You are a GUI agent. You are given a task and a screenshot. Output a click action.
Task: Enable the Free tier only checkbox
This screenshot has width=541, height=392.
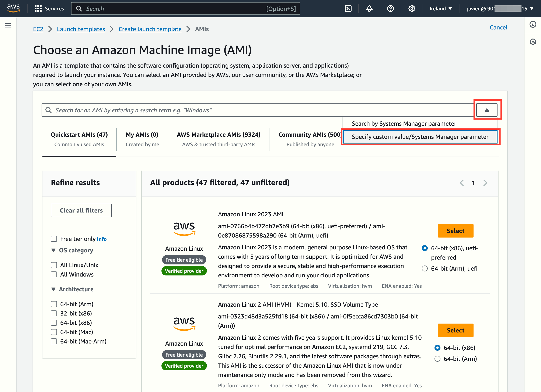tap(54, 239)
